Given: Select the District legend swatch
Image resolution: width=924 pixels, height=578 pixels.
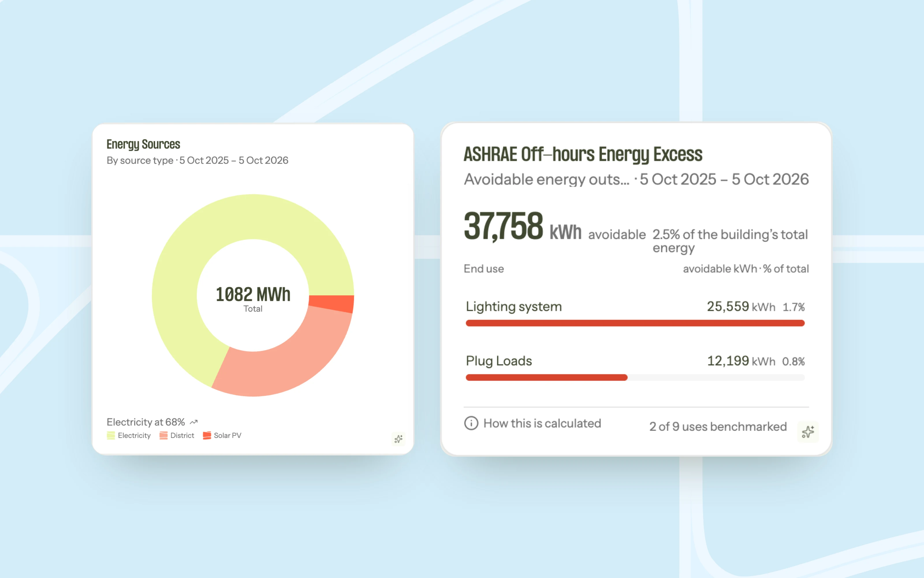Looking at the screenshot, I should (163, 436).
